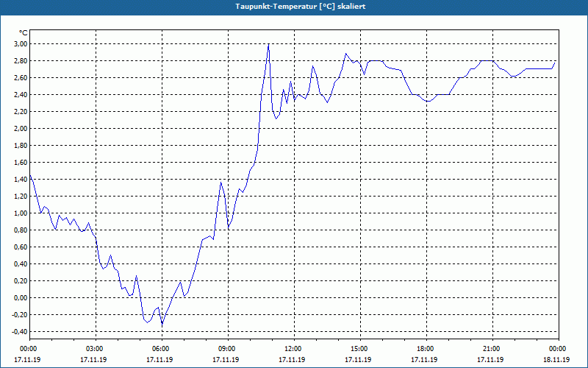588x368 pixels.
Task: Select the 1,40 y-axis label
Action: click(x=21, y=179)
